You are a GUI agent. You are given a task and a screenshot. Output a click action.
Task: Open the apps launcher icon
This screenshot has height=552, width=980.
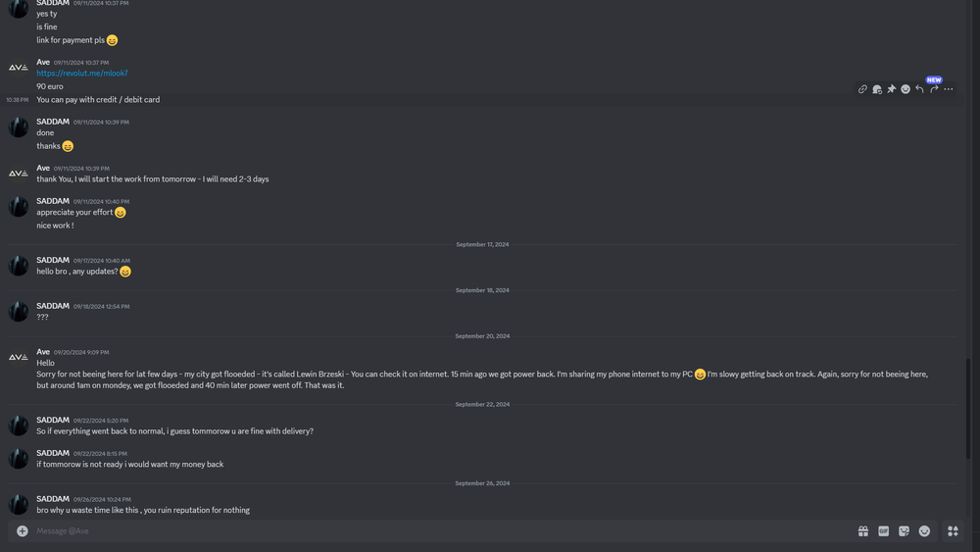pyautogui.click(x=953, y=531)
